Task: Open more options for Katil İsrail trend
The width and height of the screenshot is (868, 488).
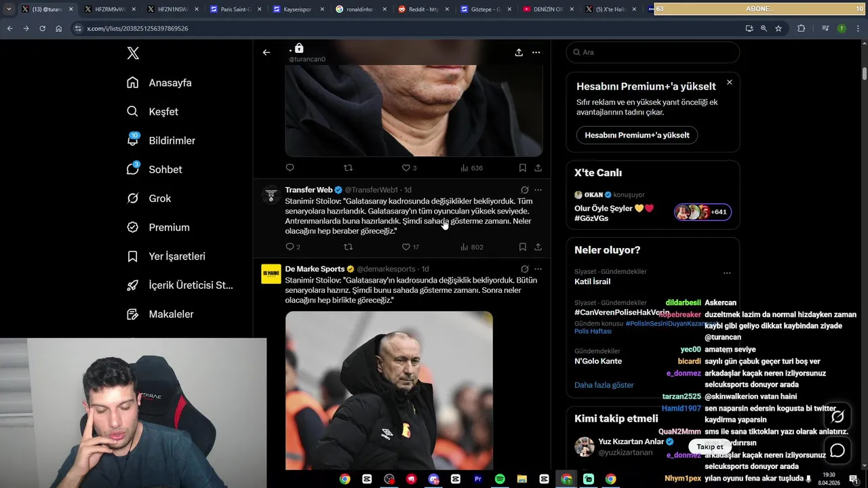Action: [727, 273]
